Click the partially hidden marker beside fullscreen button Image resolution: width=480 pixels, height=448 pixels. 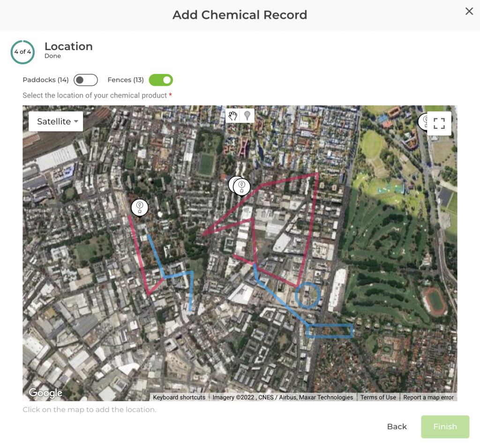(x=423, y=121)
